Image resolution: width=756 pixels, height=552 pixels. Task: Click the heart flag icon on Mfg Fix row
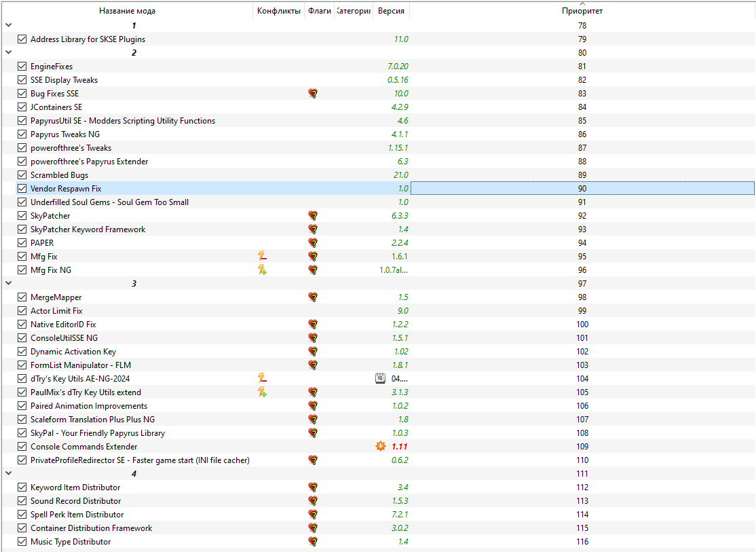(x=313, y=256)
